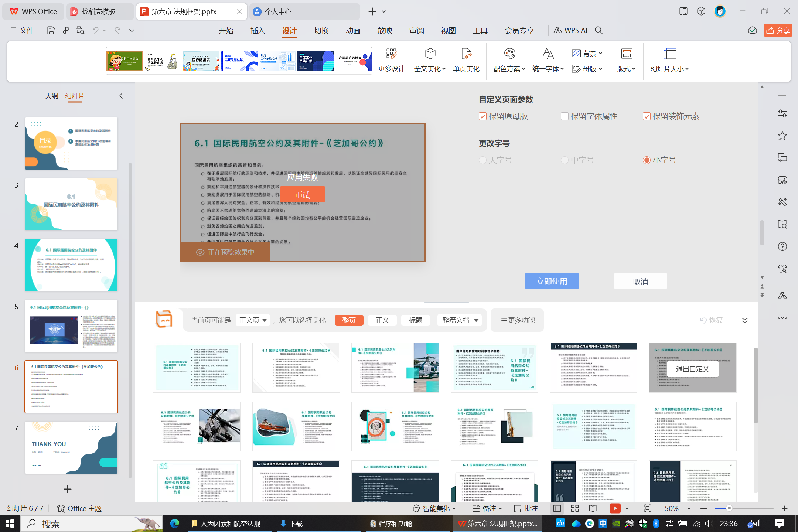Open the Review (审阅) ribbon tab
This screenshot has height=532, width=798.
pyautogui.click(x=416, y=31)
